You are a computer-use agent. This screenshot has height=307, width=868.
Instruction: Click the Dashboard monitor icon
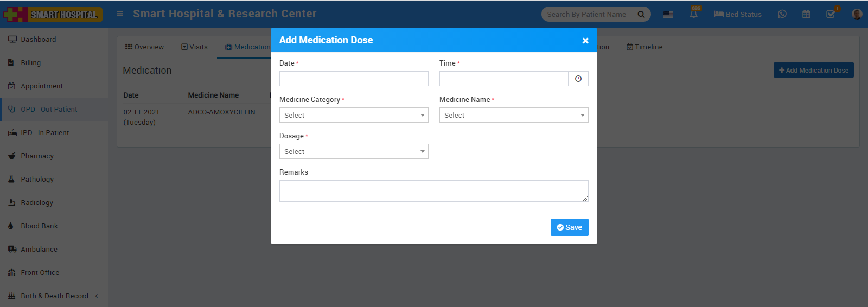12,40
